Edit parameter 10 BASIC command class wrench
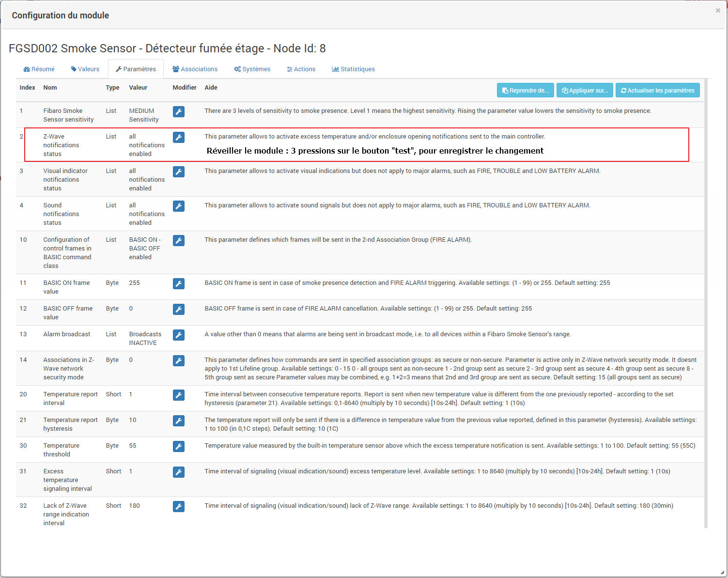The width and height of the screenshot is (728, 578). pyautogui.click(x=179, y=241)
